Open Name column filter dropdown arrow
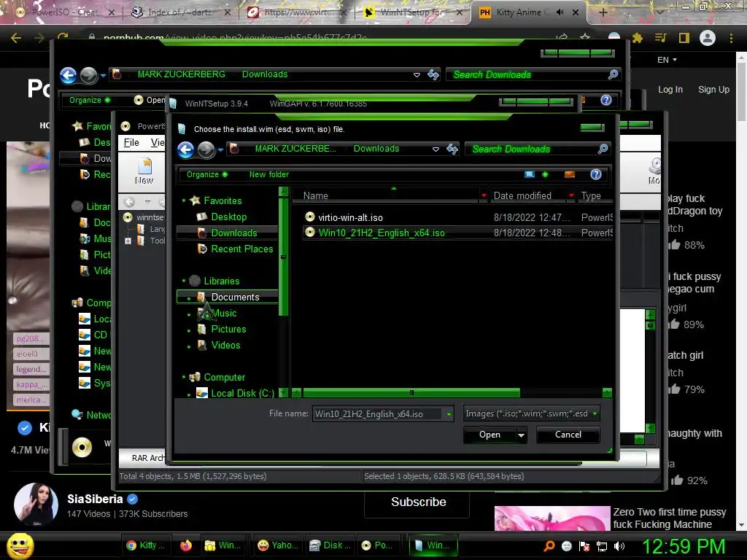 click(484, 195)
